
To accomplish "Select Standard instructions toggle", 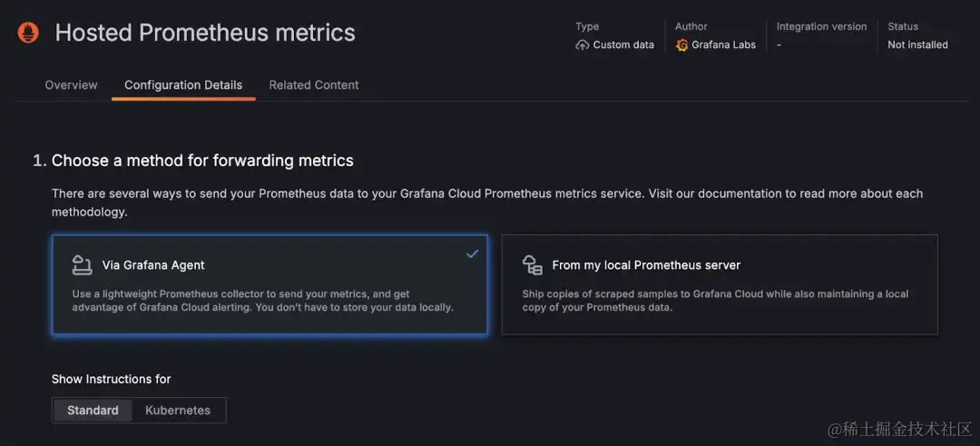I will point(93,411).
